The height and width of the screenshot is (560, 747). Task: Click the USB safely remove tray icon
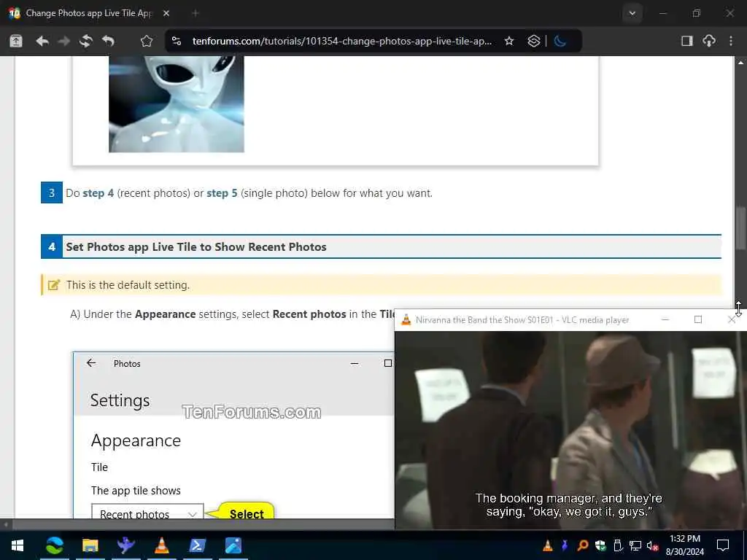tap(617, 545)
